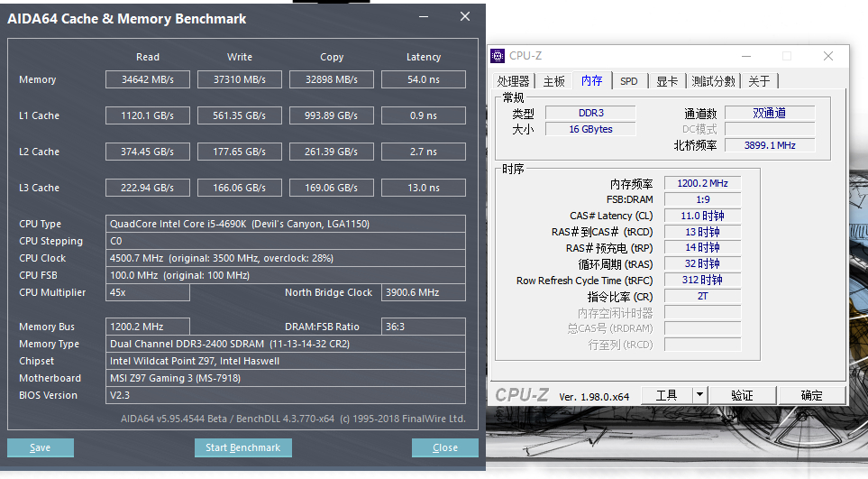Click the 验证 button in CPU-Z

[743, 395]
